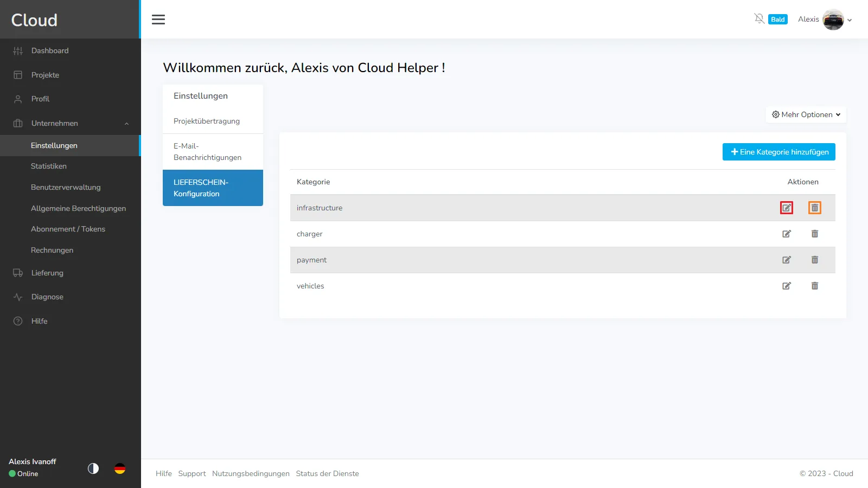Click edit icon for charger row
The image size is (868, 488).
787,234
